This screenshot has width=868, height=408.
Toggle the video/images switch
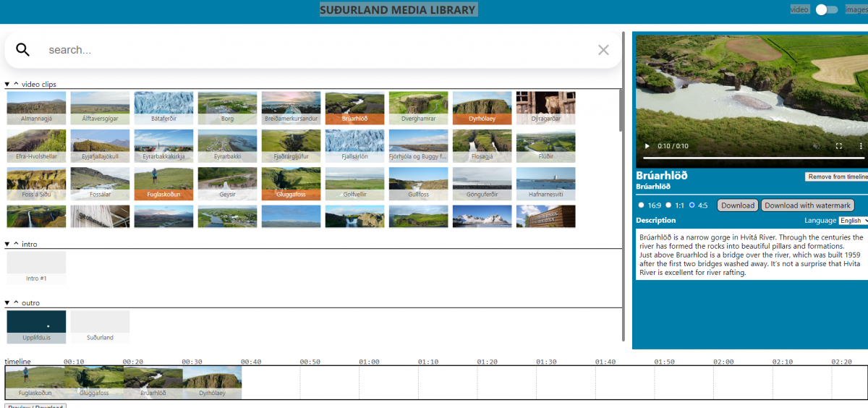click(826, 10)
